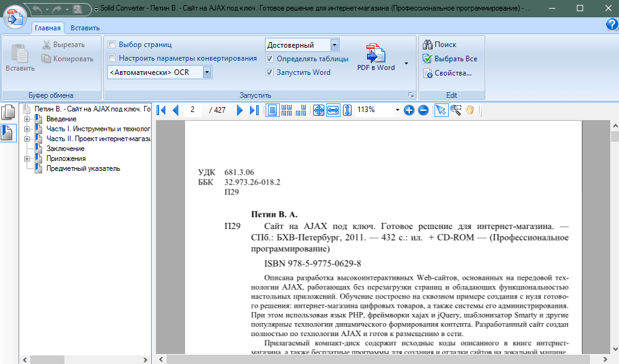Select the Заключение bookmark entry
Viewport: 619px width, 364px height.
click(65, 149)
